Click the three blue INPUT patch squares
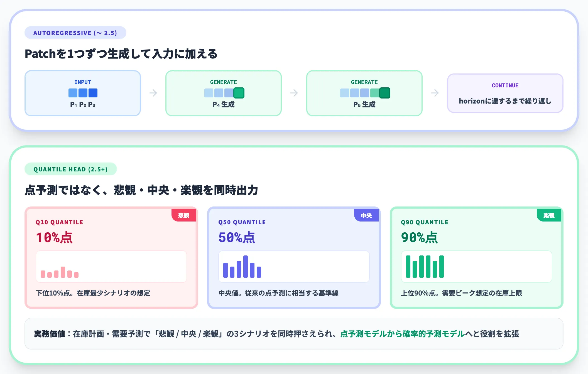This screenshot has height=374, width=588. [x=83, y=93]
